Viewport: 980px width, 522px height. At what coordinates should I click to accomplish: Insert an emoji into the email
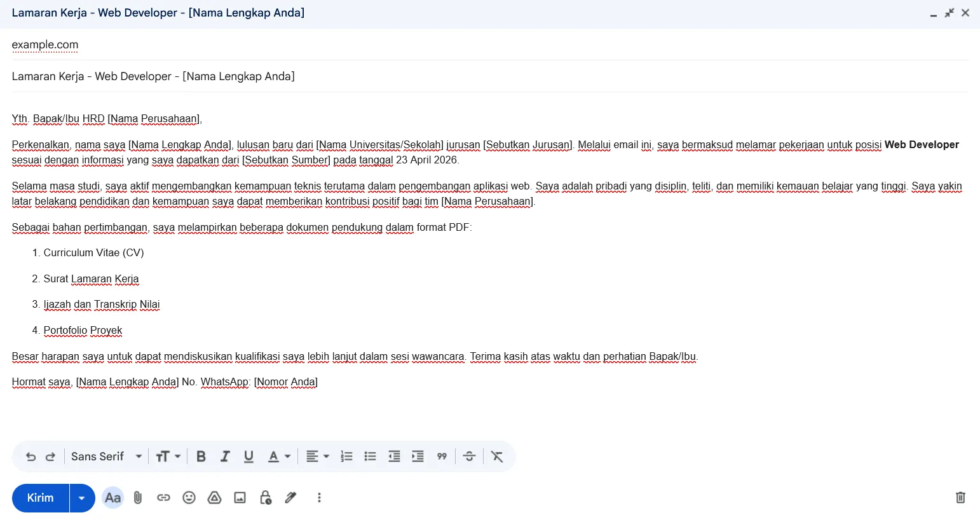point(189,498)
